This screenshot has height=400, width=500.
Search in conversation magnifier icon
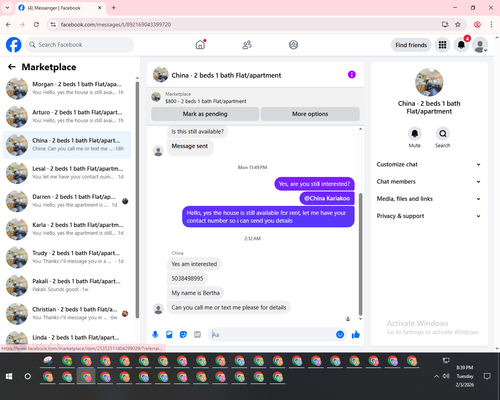(x=443, y=134)
